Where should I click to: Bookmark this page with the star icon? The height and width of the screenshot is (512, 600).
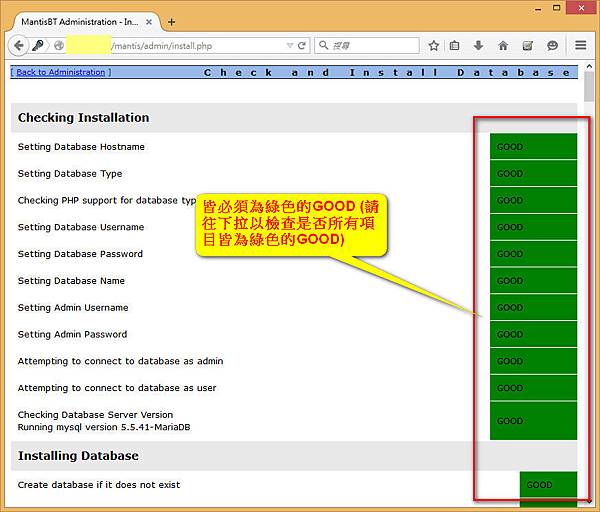(x=434, y=46)
